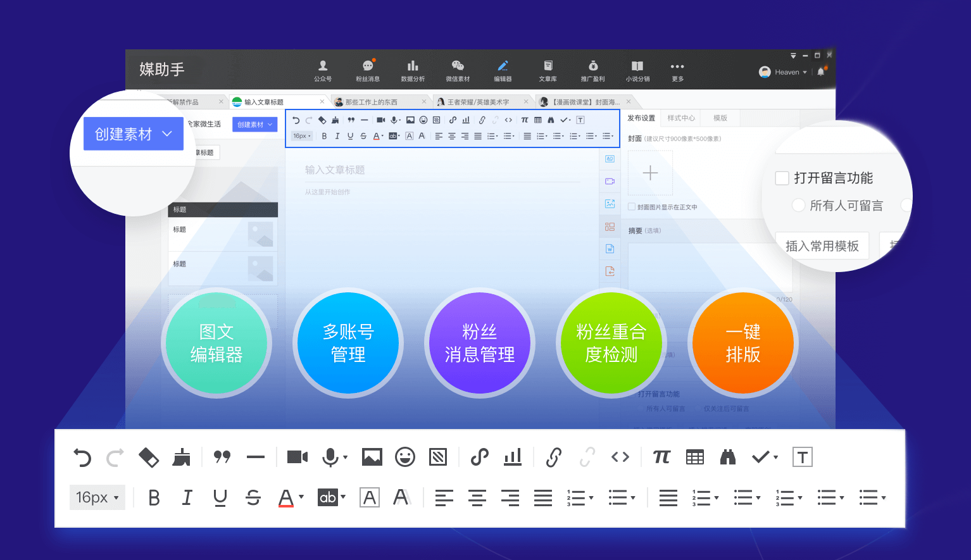Open the enlarged font color arrow dropdown

(x=301, y=497)
